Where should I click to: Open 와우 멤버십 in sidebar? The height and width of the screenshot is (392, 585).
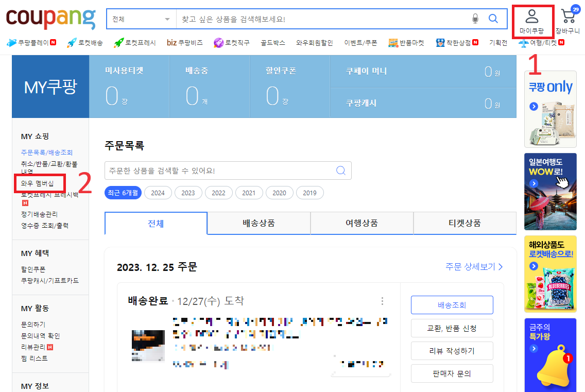[37, 183]
